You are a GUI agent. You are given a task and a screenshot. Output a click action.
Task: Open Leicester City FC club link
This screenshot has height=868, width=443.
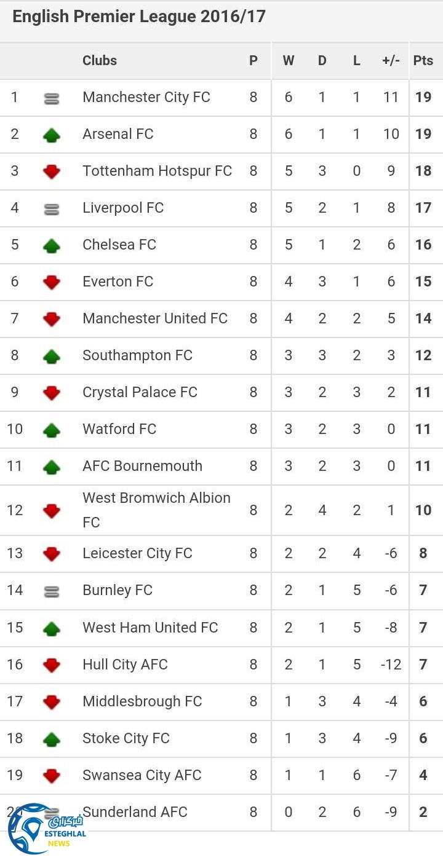137,553
